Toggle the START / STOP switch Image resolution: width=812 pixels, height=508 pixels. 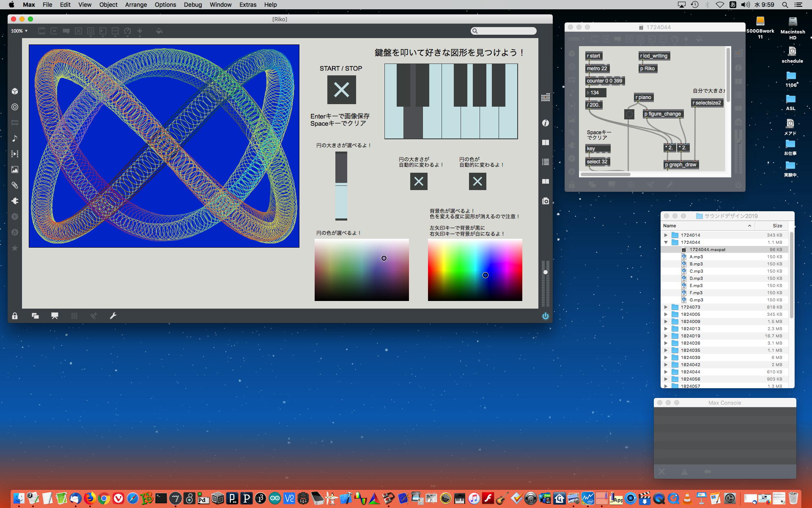point(341,90)
